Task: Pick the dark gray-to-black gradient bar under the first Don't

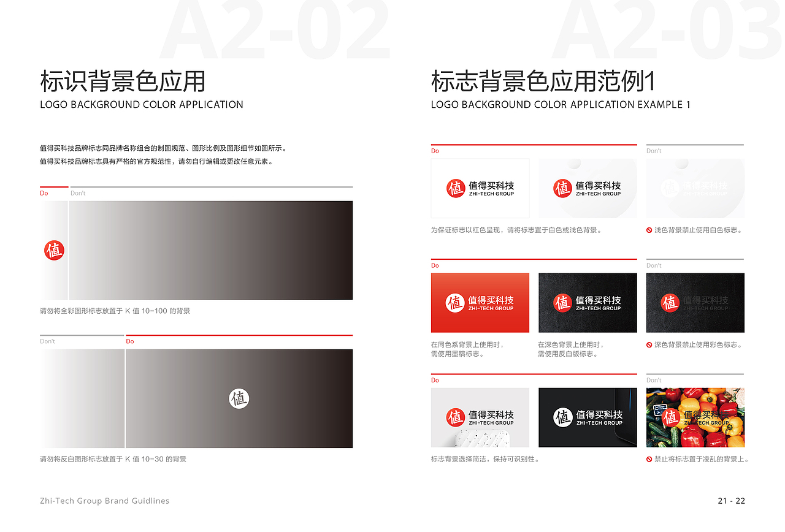Action: pos(211,250)
